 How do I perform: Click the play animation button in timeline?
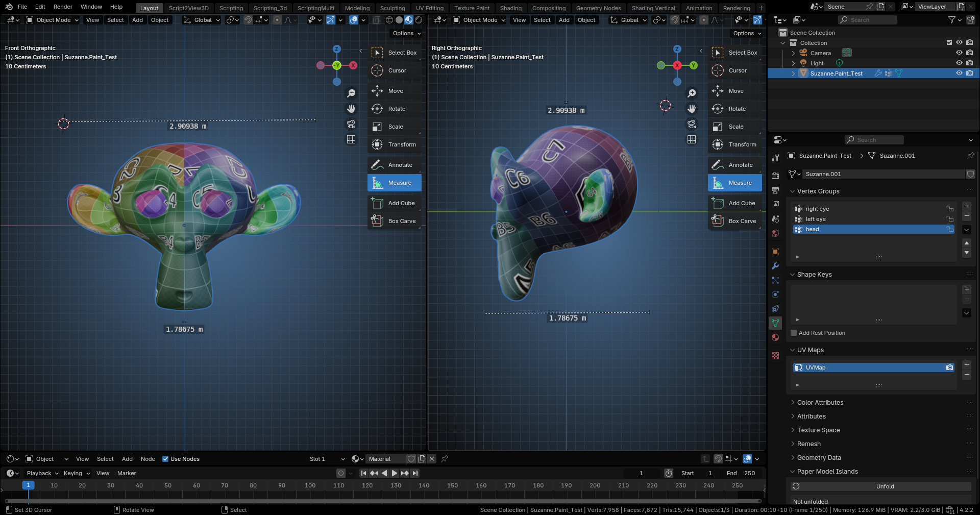tap(394, 473)
